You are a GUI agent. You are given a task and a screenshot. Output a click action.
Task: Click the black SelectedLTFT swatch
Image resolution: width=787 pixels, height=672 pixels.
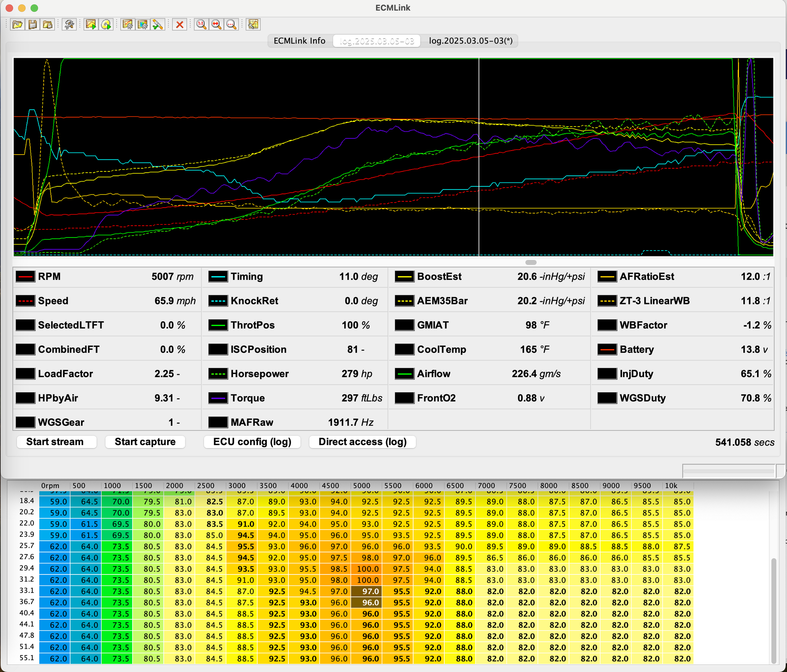click(25, 326)
